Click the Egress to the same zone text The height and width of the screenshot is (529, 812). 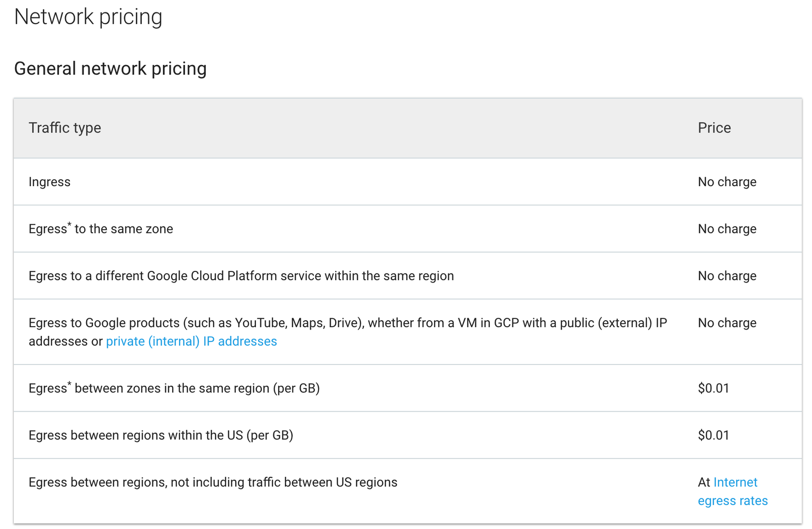point(101,229)
